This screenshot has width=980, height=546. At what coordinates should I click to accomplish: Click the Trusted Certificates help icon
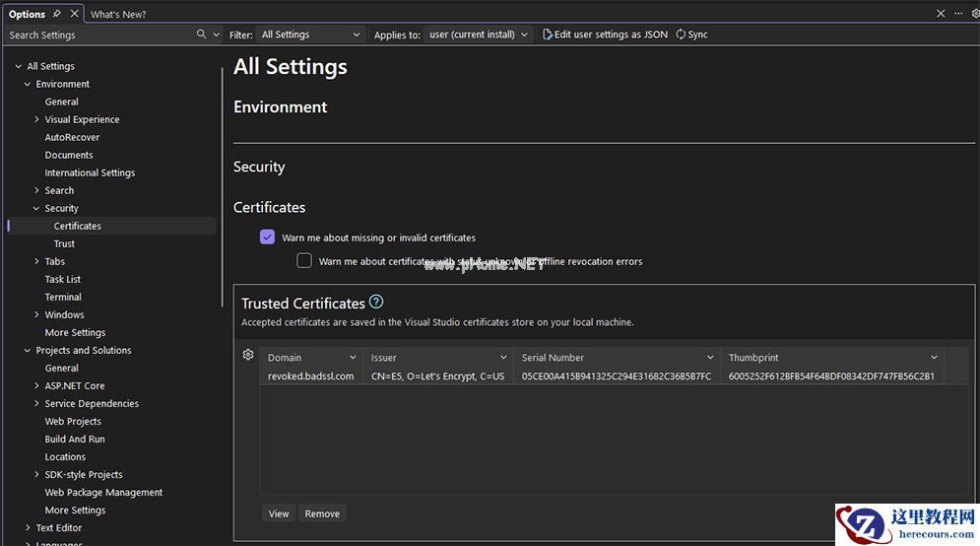[x=375, y=303]
